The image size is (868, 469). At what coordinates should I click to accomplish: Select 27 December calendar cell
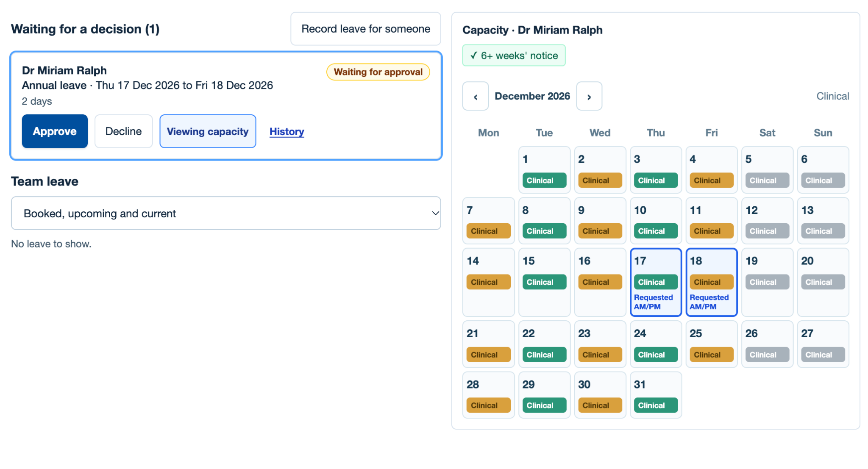(x=823, y=344)
